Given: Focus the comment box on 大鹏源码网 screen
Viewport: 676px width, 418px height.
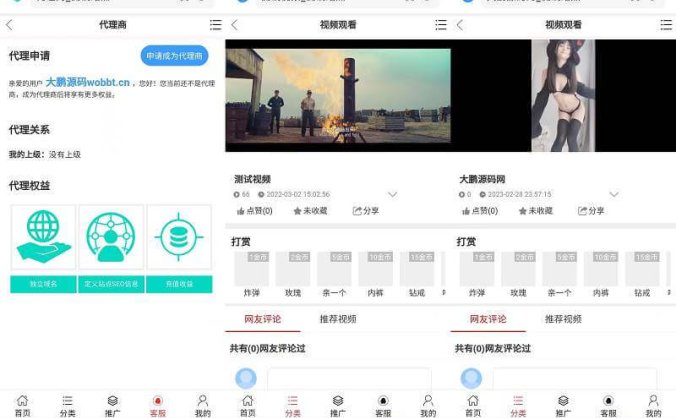Looking at the screenshot, I should 575,379.
